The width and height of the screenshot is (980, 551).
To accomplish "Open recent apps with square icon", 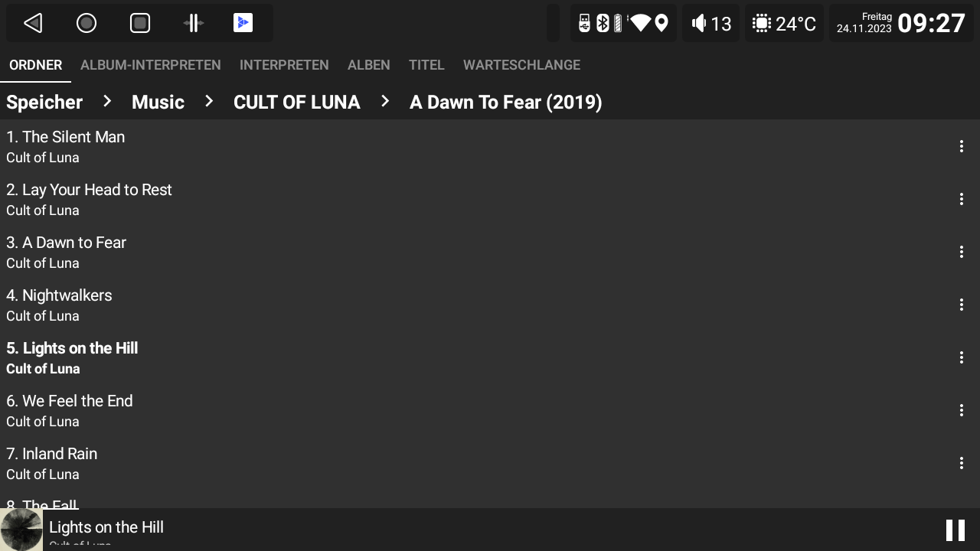I will [x=140, y=23].
